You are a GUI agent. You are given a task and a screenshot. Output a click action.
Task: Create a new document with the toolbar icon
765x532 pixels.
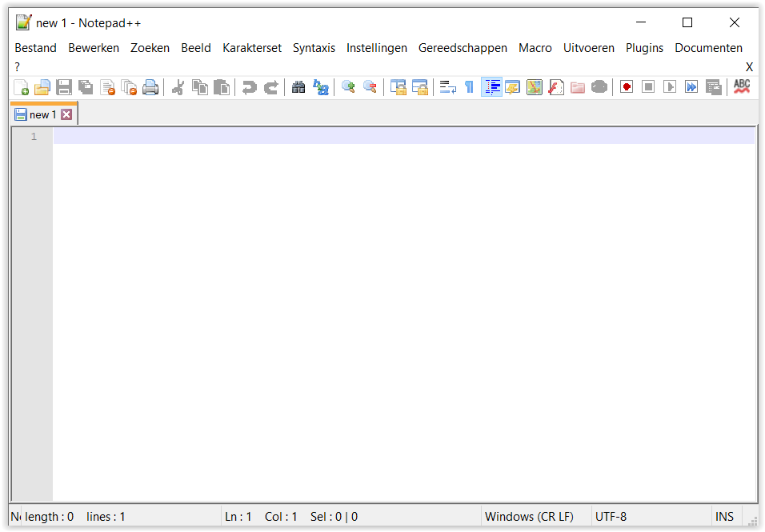pos(21,87)
